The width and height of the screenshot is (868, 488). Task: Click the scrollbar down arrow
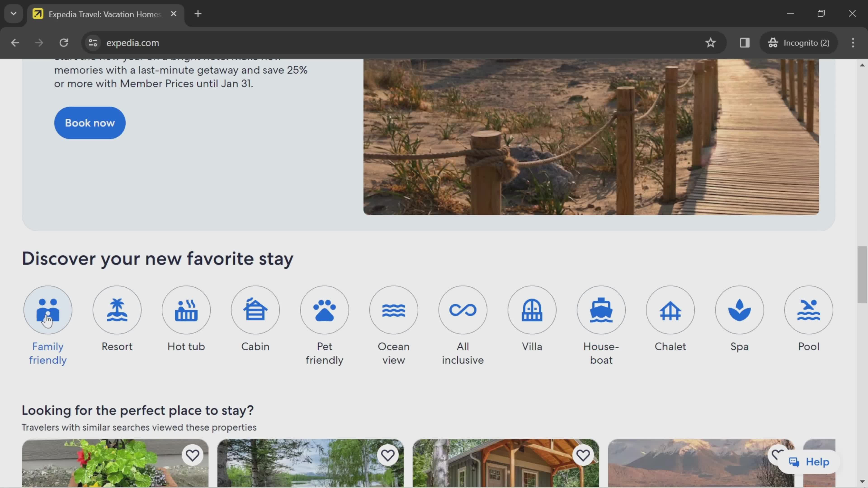click(x=862, y=481)
